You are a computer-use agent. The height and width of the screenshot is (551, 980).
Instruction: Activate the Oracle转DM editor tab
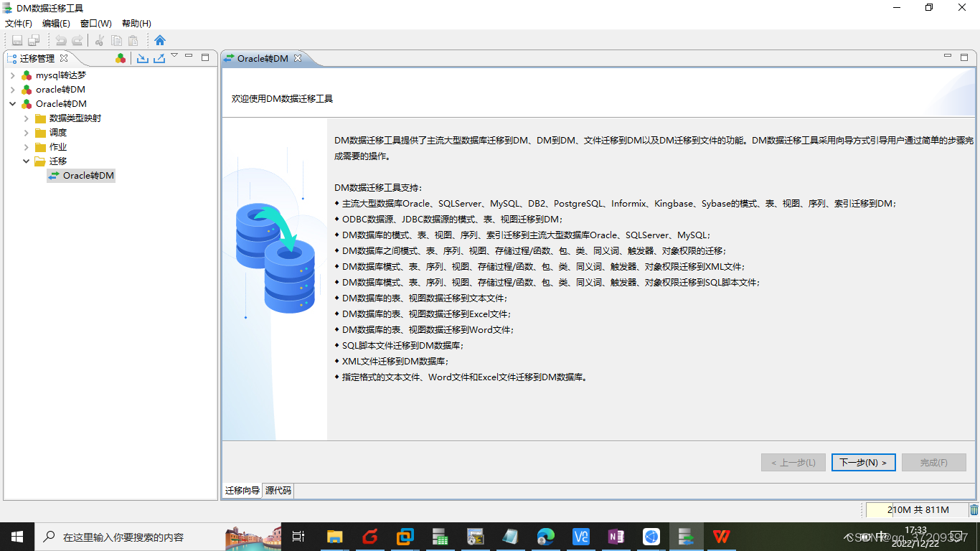(263, 58)
